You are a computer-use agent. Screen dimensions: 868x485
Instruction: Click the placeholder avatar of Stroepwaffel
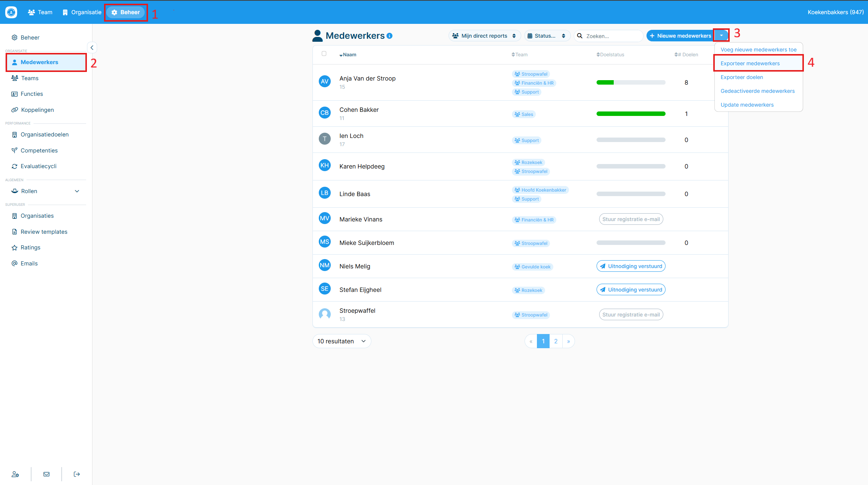click(325, 314)
